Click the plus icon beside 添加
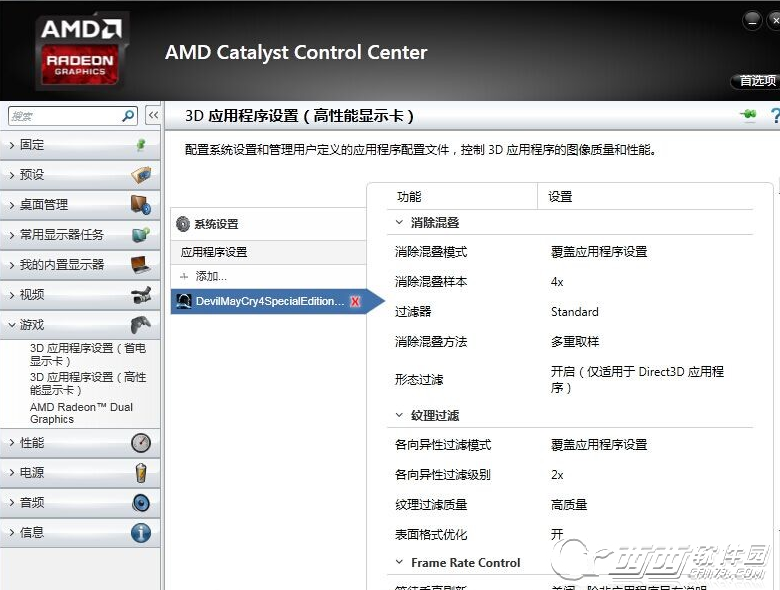Viewport: 780px width, 590px height. [184, 277]
